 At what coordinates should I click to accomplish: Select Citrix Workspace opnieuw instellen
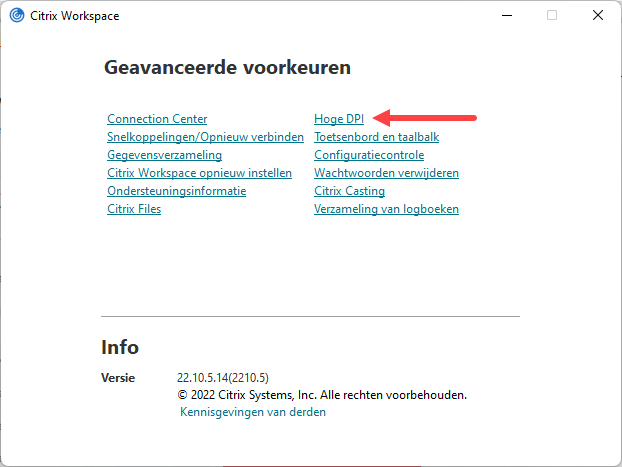200,173
